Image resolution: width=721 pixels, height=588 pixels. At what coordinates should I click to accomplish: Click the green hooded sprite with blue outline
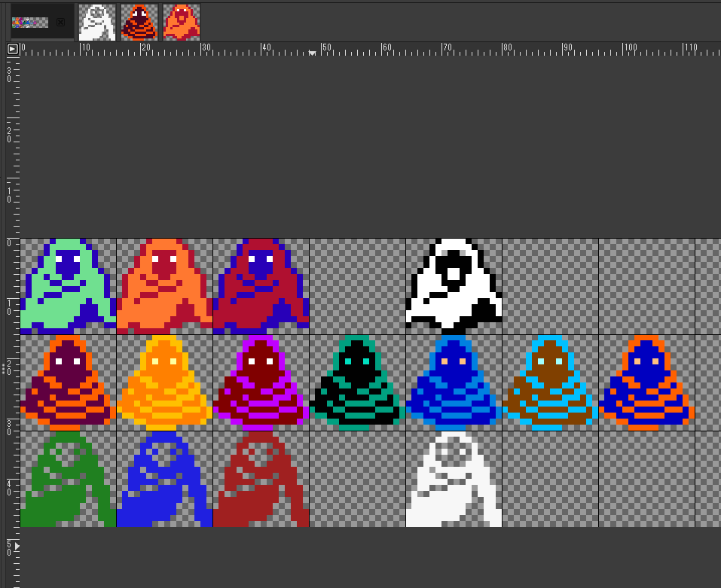[68, 286]
